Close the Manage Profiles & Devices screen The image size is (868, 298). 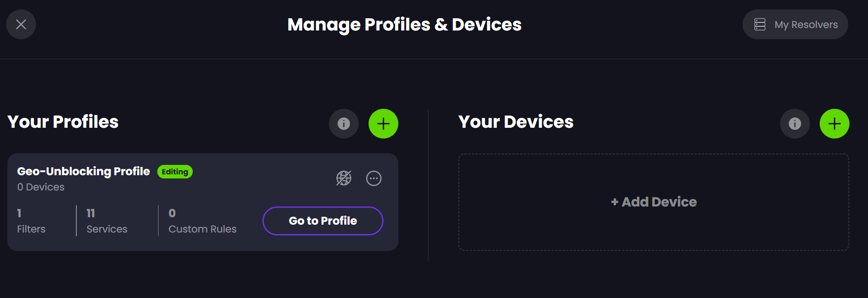[x=21, y=24]
